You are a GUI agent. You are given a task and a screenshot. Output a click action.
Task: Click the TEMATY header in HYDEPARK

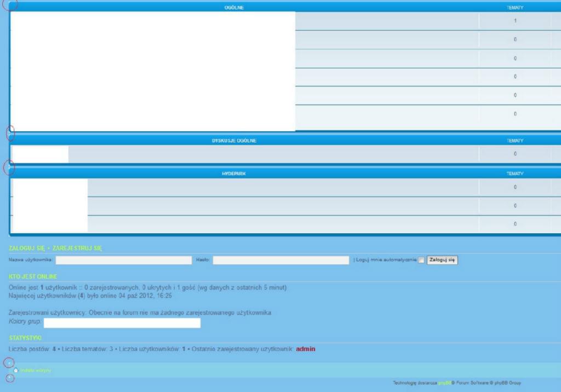[x=515, y=174]
